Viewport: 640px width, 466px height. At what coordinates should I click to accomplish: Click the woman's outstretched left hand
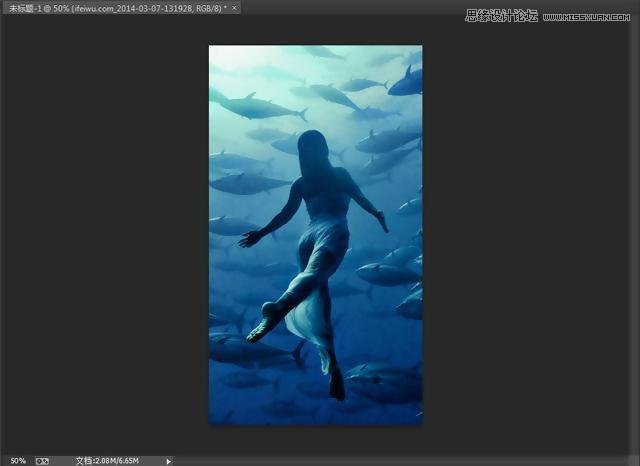point(249,238)
